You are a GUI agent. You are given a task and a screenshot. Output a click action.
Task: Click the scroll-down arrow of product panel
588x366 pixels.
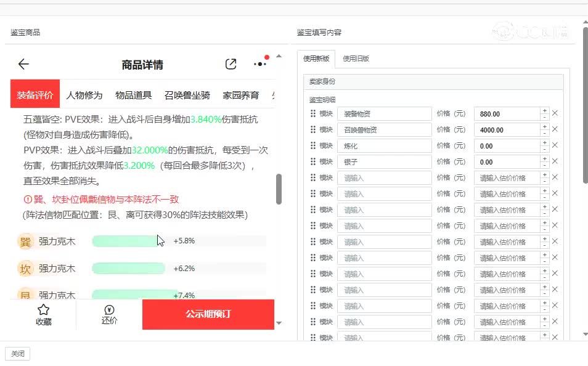[279, 323]
